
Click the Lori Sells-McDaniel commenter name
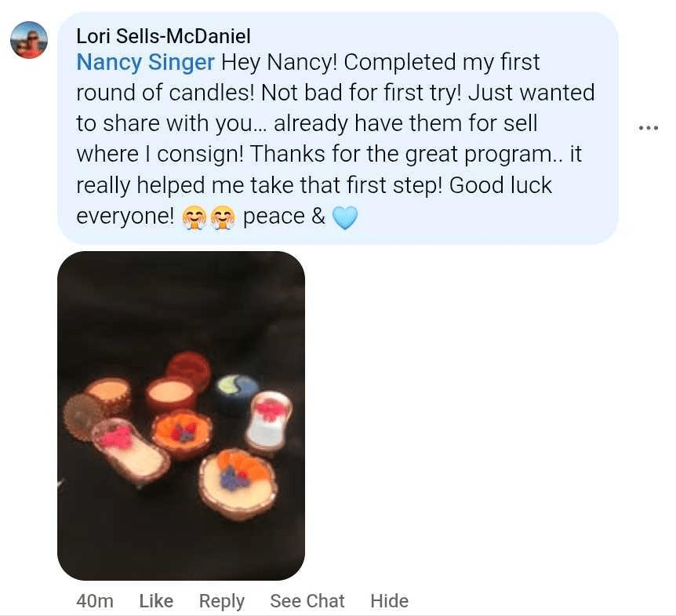pos(163,36)
